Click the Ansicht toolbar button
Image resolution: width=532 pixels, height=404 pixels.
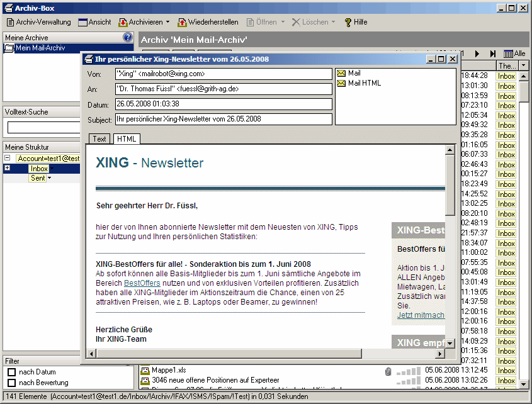tap(94, 22)
